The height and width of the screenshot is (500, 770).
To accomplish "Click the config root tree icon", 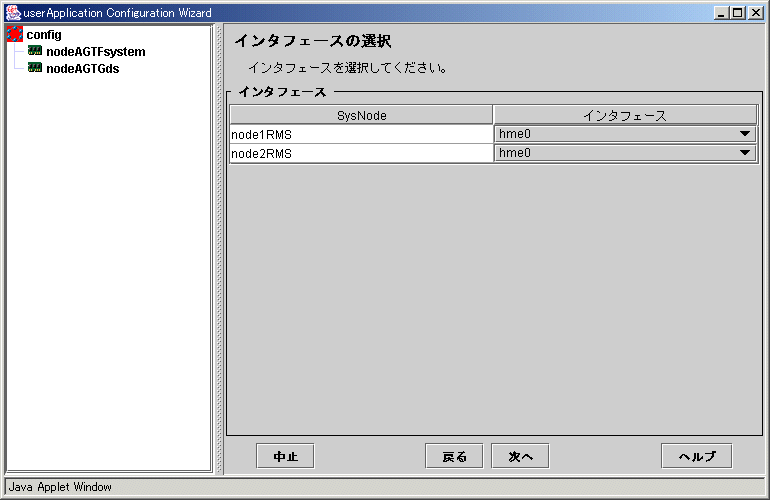I will (15, 34).
